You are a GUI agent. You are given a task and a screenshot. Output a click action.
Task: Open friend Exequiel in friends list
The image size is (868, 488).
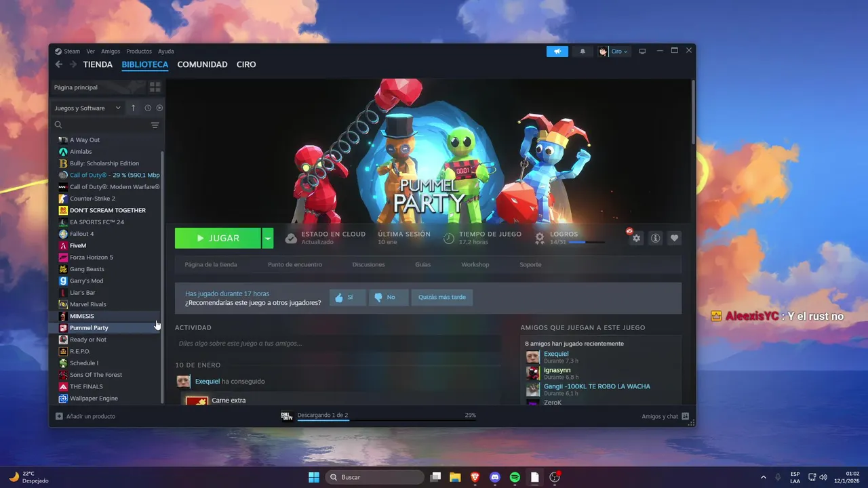[x=556, y=354]
